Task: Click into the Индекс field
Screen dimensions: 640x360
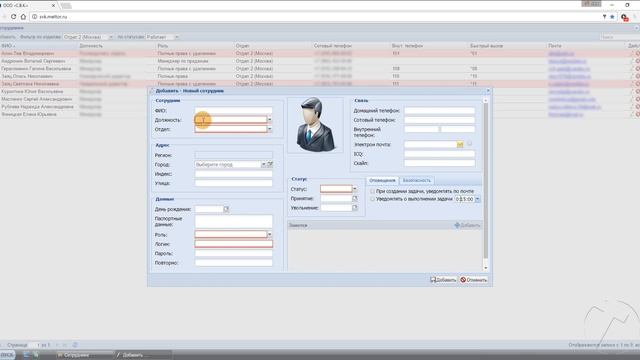Action: (x=233, y=174)
